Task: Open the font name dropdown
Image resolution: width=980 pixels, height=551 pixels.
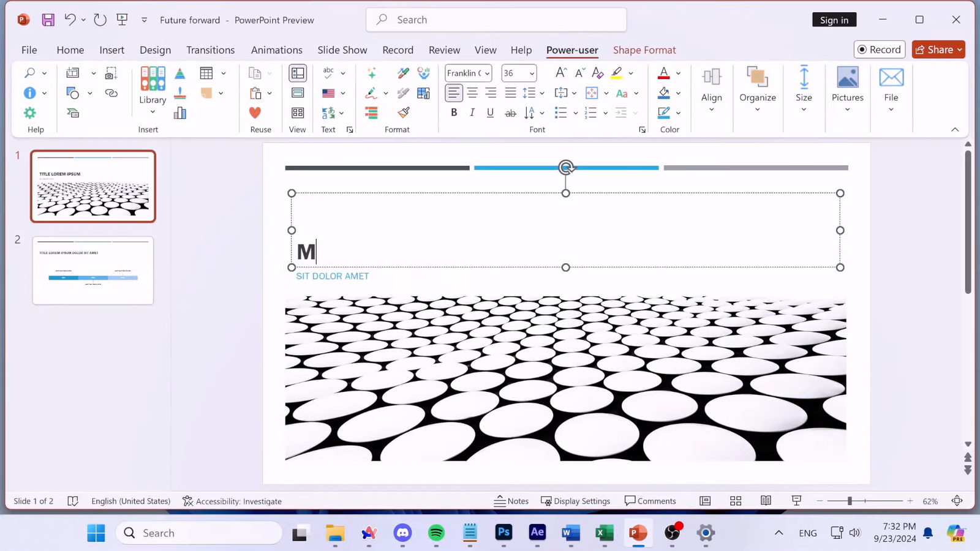Action: 487,73
